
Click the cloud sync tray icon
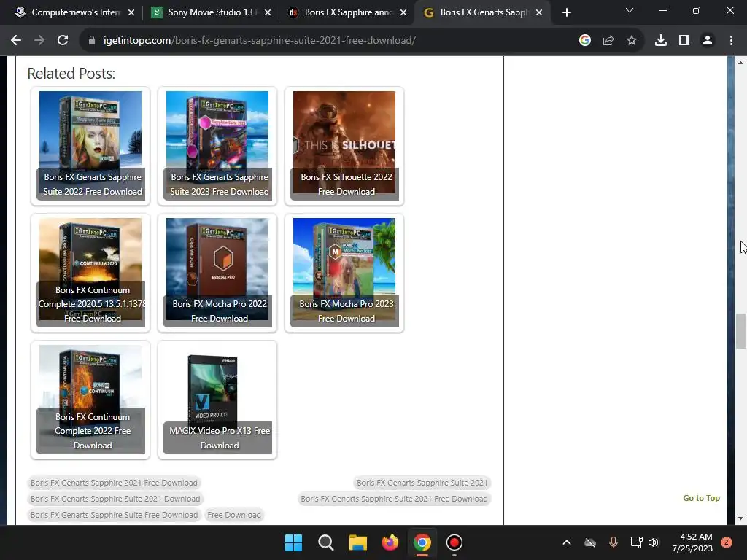[x=590, y=542]
